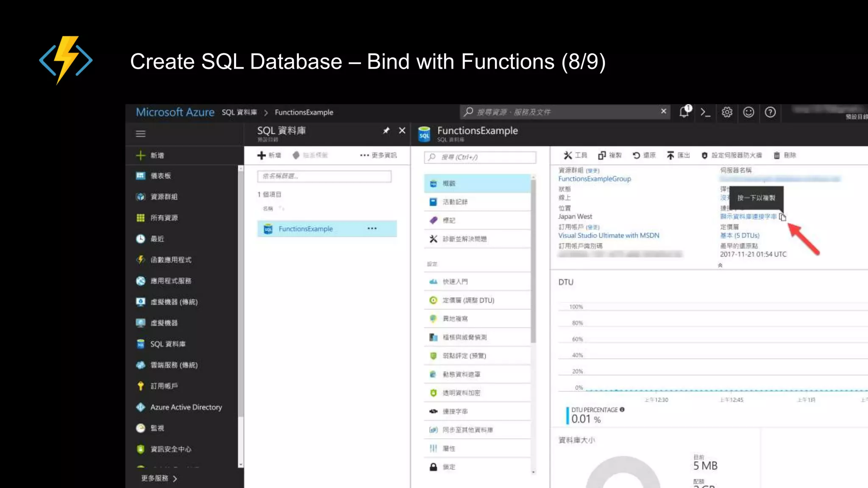Pin the SQL 資料庫 blade
The height and width of the screenshot is (488, 868).
386,130
